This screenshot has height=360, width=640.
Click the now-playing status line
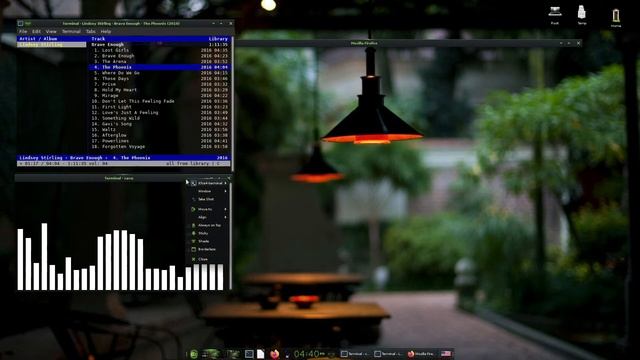click(x=124, y=158)
